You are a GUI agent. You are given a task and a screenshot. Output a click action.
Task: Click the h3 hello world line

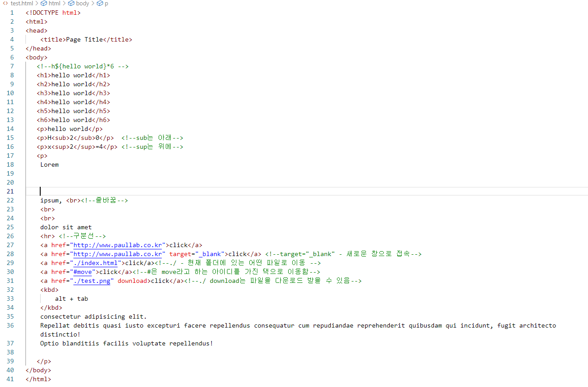pyautogui.click(x=73, y=93)
